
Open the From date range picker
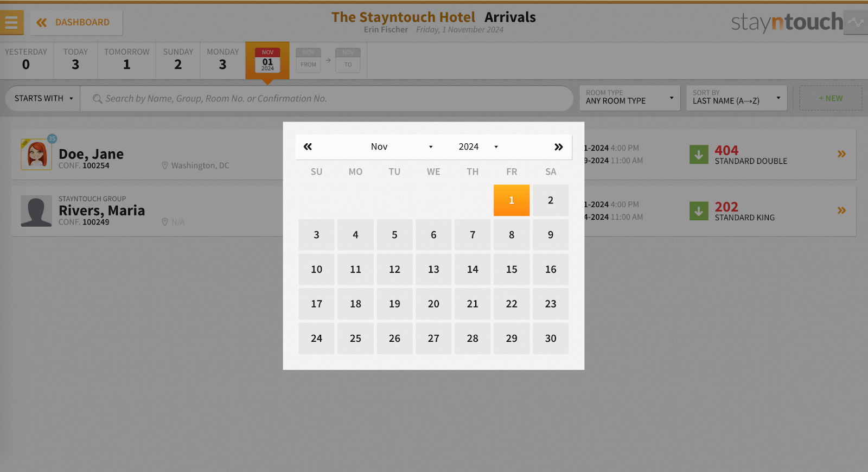(308, 60)
